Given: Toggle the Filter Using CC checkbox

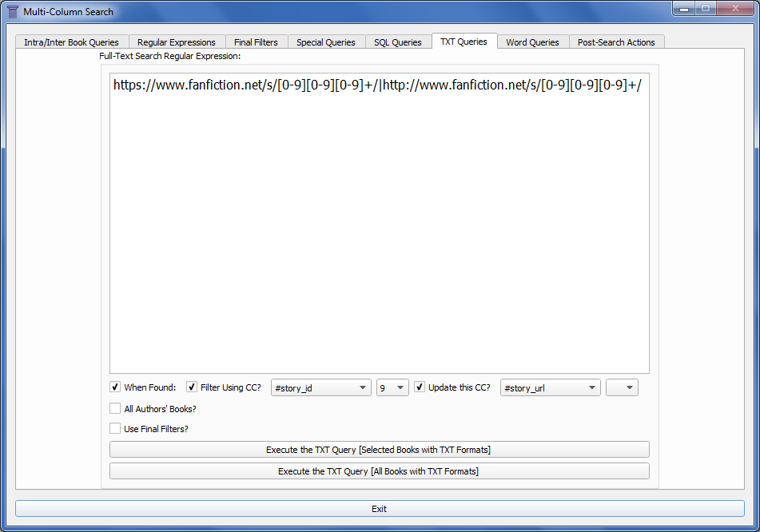Looking at the screenshot, I should tap(192, 387).
